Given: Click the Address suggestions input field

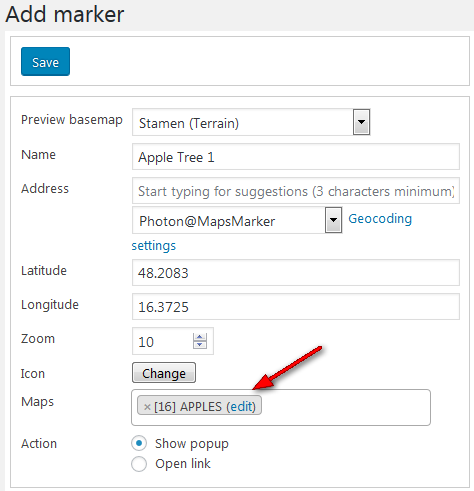Looking at the screenshot, I should pos(296,191).
